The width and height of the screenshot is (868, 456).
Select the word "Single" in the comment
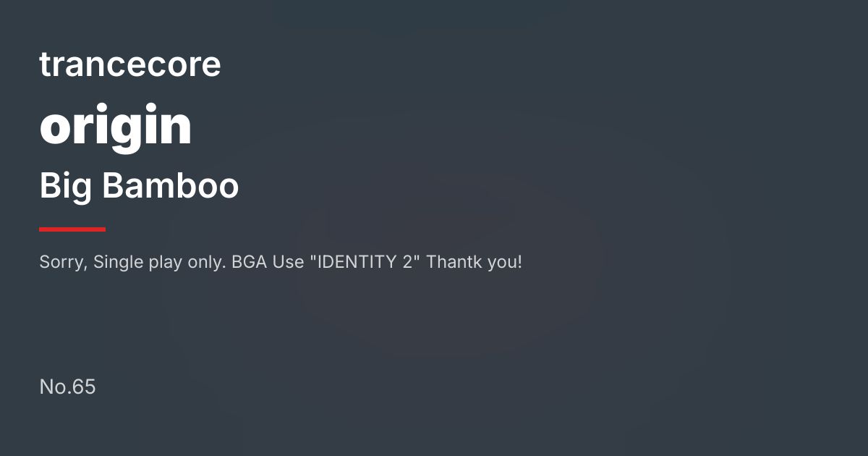119,262
